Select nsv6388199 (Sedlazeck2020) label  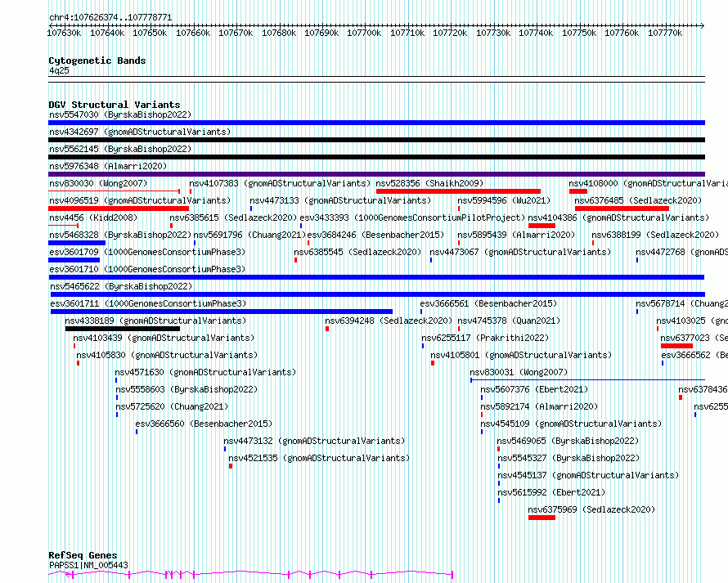click(x=655, y=235)
